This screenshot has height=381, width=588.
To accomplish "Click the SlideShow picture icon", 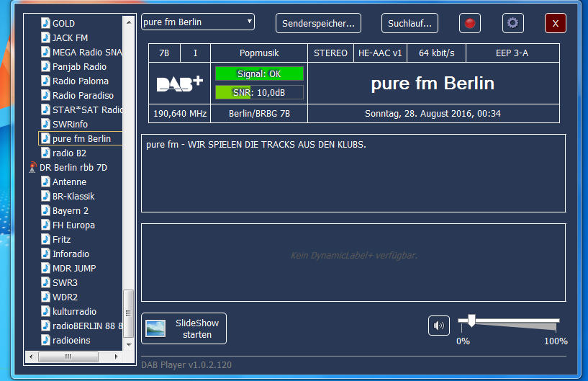I will click(x=156, y=329).
